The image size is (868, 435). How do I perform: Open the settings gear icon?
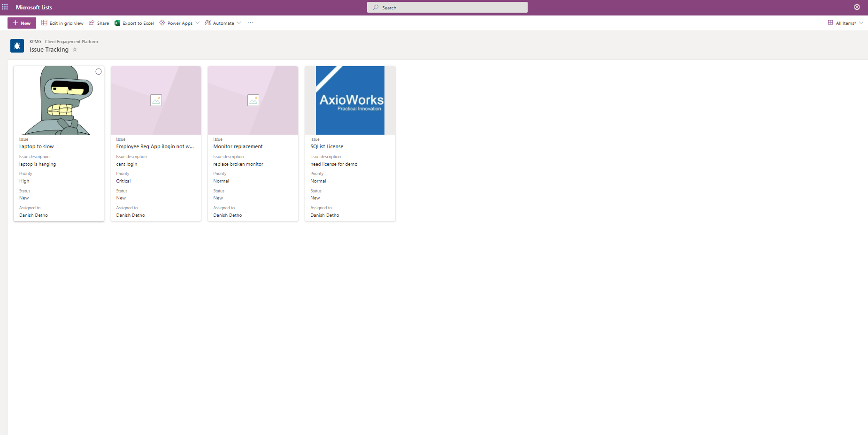click(x=857, y=7)
